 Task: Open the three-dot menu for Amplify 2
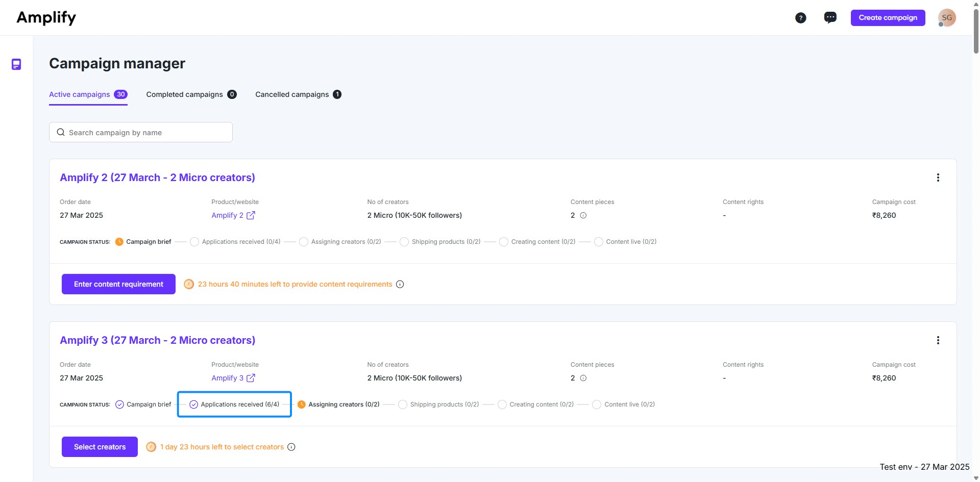coord(938,177)
